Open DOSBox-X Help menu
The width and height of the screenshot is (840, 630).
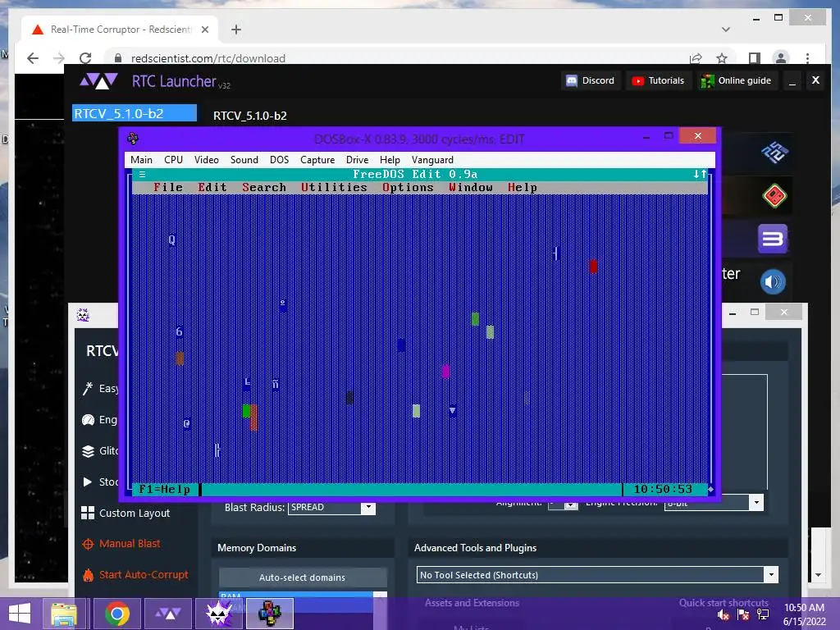click(390, 160)
